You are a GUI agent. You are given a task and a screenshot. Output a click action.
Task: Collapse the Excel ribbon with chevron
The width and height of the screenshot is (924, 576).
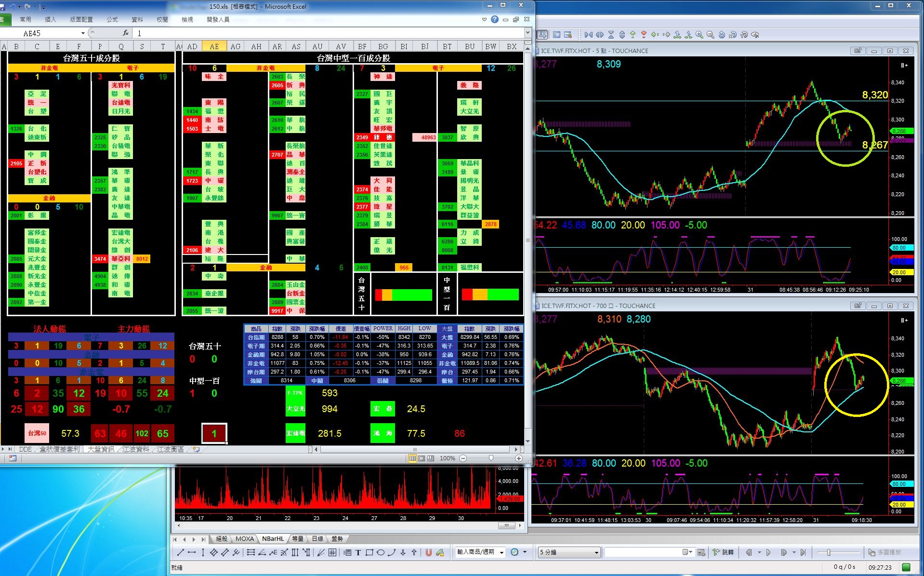(484, 19)
